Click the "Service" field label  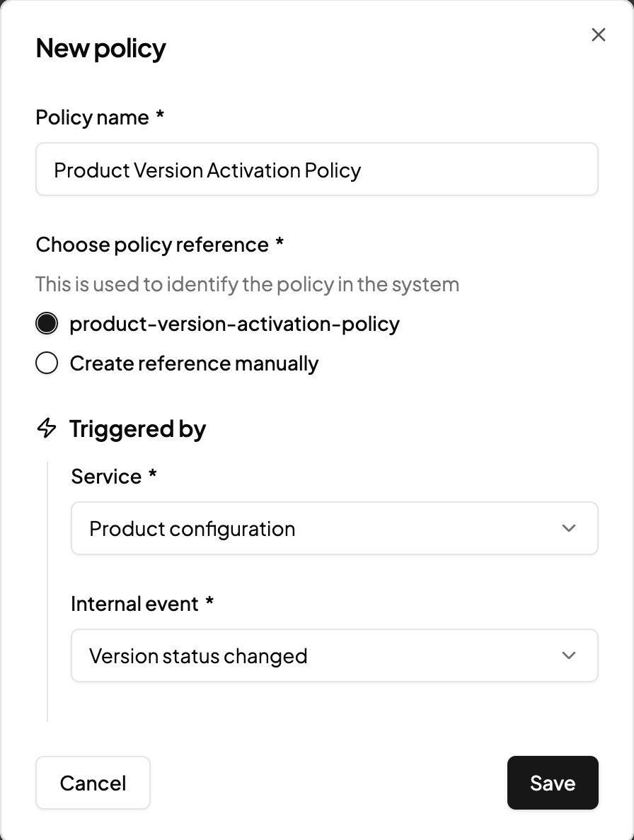[107, 477]
